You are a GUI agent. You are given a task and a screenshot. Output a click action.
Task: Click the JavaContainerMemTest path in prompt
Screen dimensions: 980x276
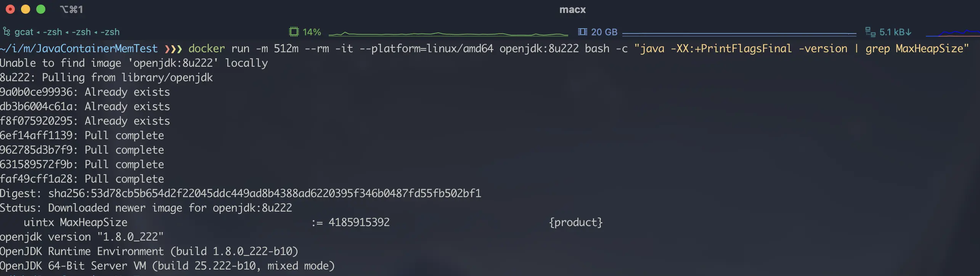96,49
